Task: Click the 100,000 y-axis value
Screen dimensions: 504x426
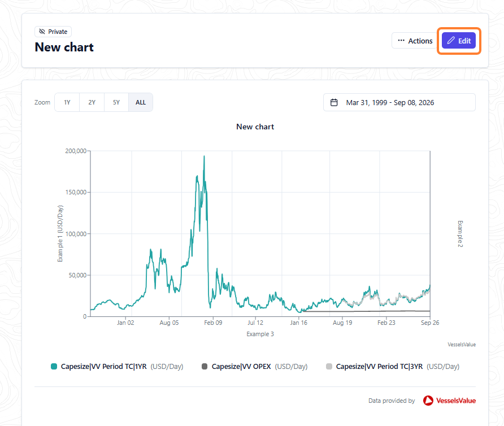Action: pyautogui.click(x=76, y=234)
